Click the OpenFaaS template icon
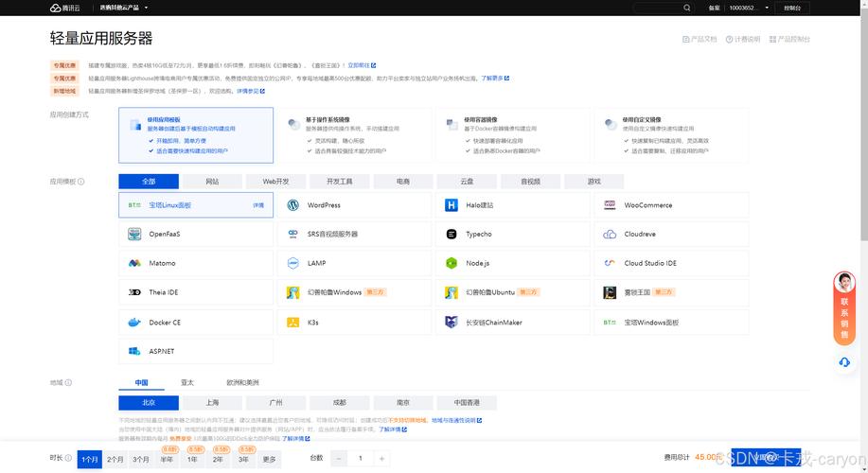868x473 pixels. point(134,234)
